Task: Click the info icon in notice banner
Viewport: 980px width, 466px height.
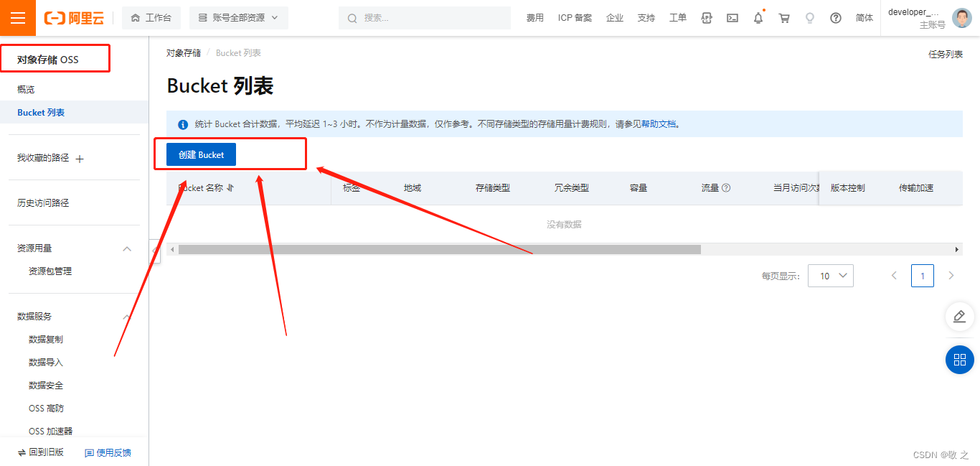Action: pos(183,124)
